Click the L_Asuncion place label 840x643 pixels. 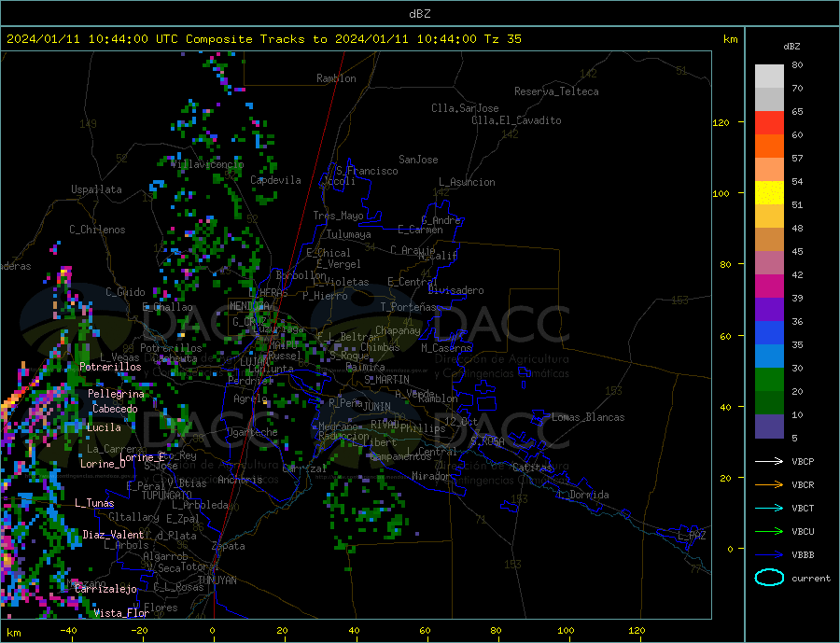click(x=467, y=182)
